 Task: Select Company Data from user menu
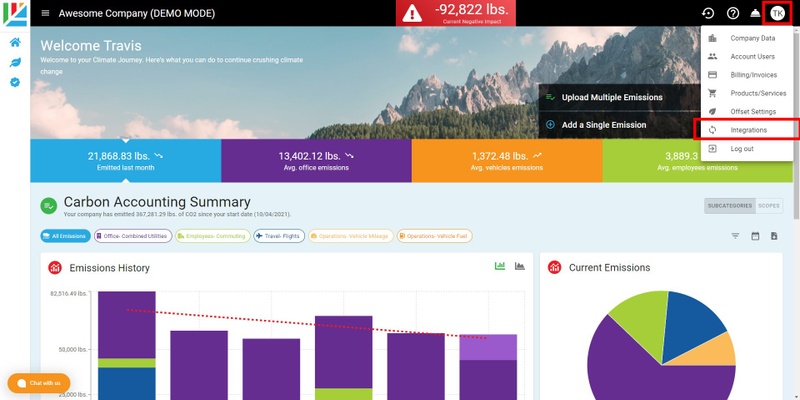tap(747, 38)
